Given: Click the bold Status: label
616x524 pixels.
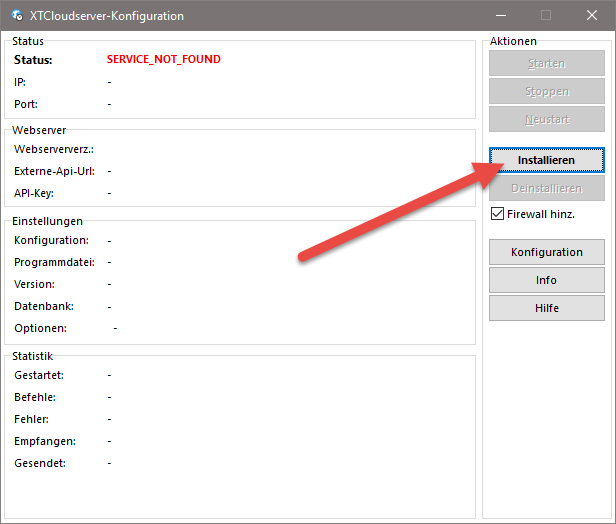Looking at the screenshot, I should pos(33,60).
